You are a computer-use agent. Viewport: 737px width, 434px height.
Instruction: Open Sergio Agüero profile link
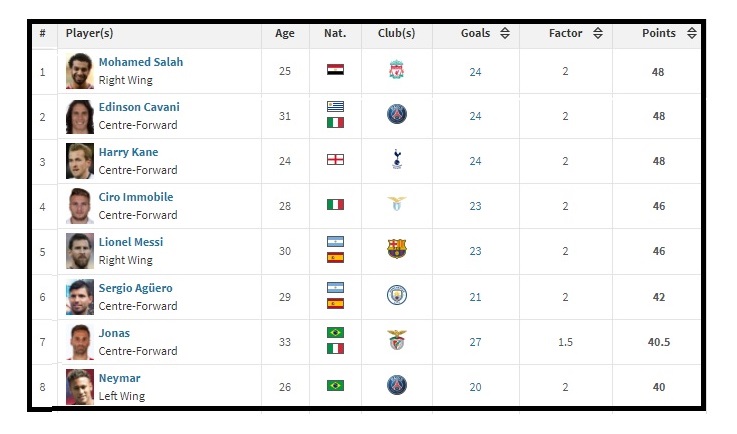[x=135, y=288]
